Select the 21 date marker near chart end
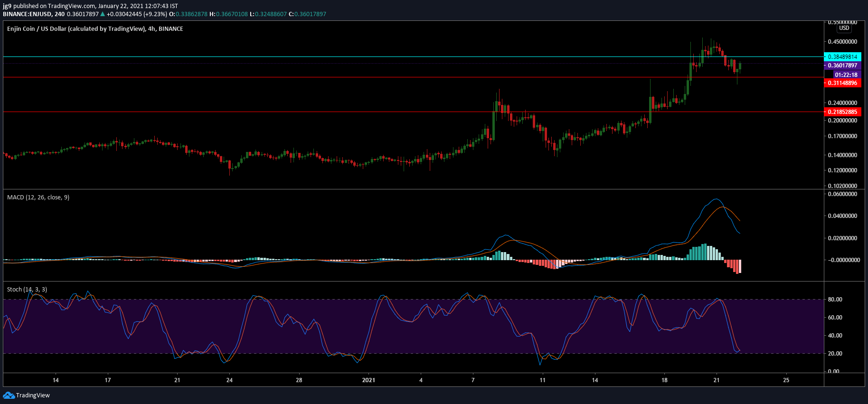This screenshot has height=404, width=868. point(717,380)
